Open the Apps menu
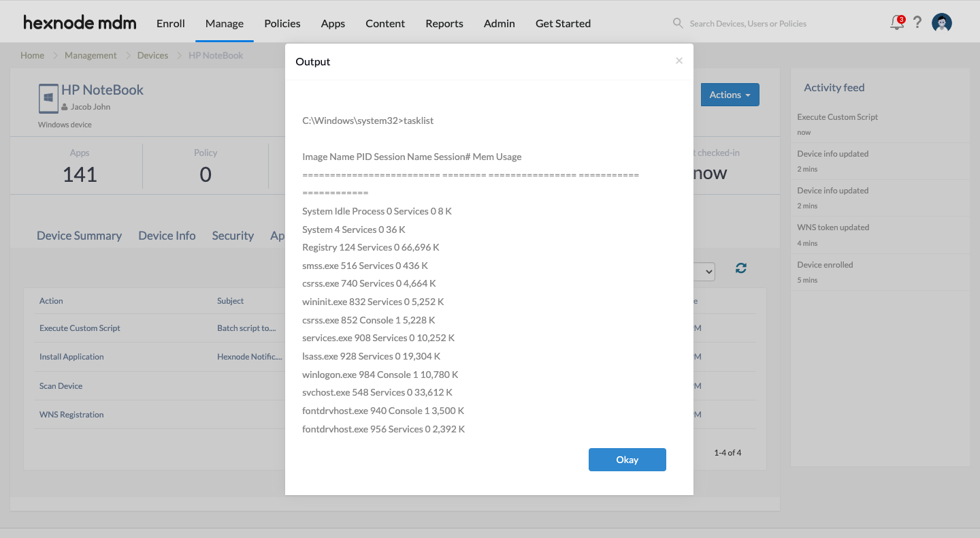Image resolution: width=980 pixels, height=538 pixels. coord(333,23)
